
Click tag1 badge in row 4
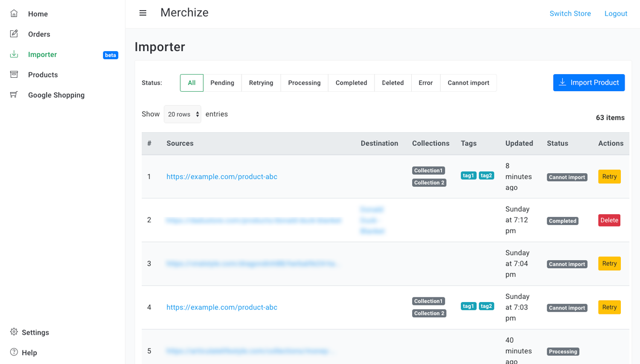tap(469, 306)
